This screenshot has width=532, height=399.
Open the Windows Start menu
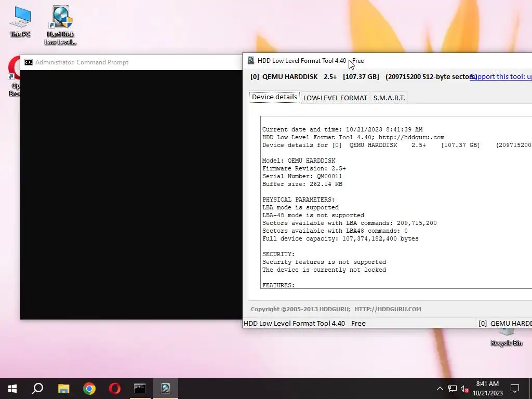tap(12, 389)
